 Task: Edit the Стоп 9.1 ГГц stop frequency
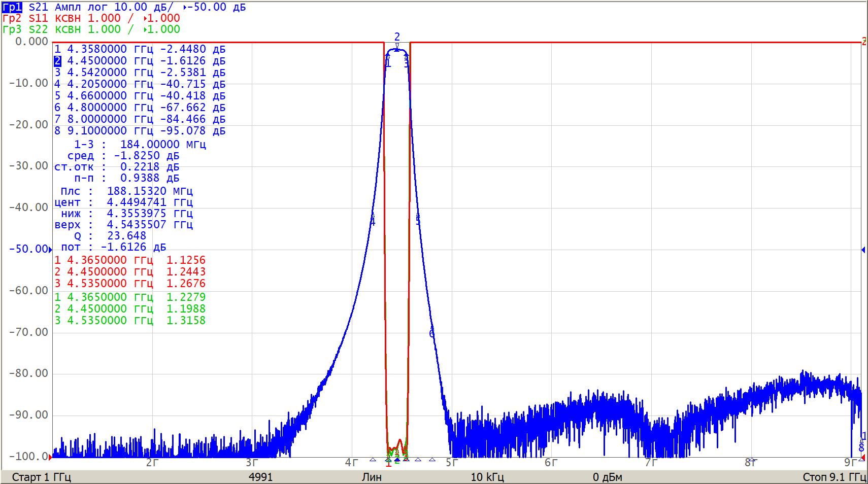pyautogui.click(x=833, y=477)
